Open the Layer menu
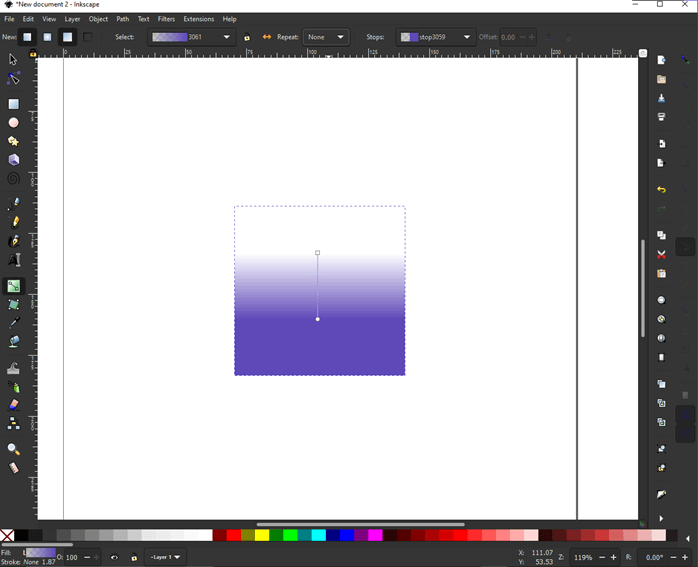 (x=72, y=19)
